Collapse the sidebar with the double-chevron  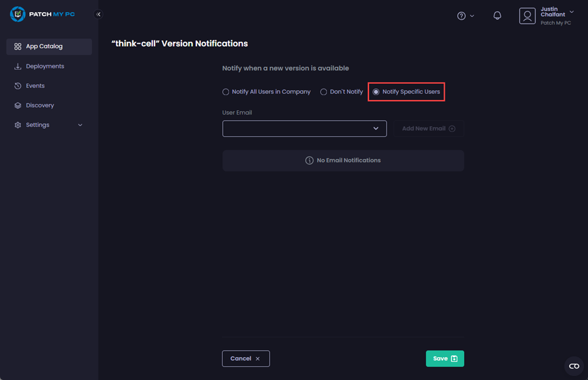(x=98, y=13)
